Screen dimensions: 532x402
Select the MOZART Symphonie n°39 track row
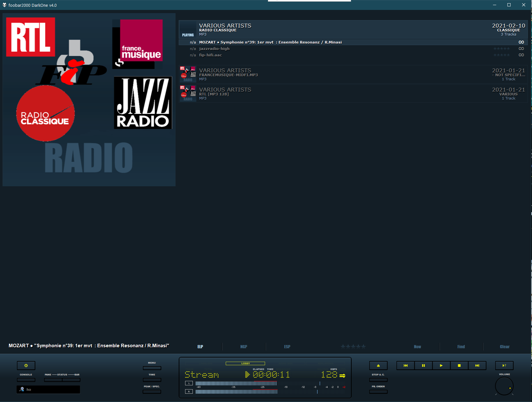click(x=353, y=42)
